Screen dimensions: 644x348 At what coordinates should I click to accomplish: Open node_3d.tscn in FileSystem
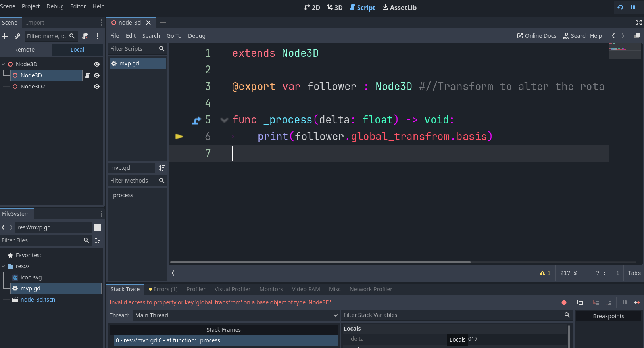[x=38, y=300]
